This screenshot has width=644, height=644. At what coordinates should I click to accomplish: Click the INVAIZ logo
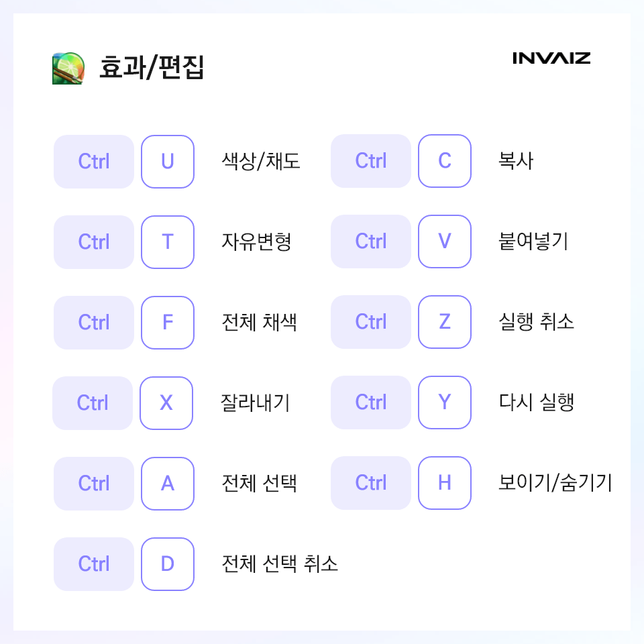pos(551,58)
